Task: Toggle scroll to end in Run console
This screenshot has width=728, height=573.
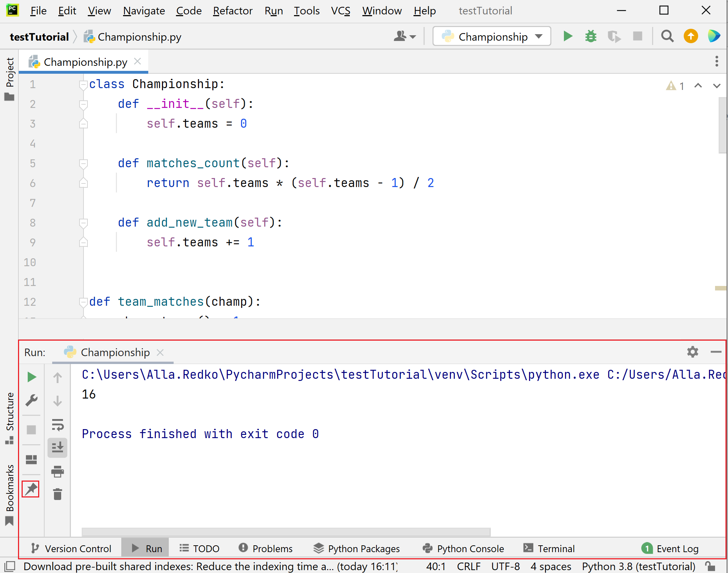Action: 58,448
